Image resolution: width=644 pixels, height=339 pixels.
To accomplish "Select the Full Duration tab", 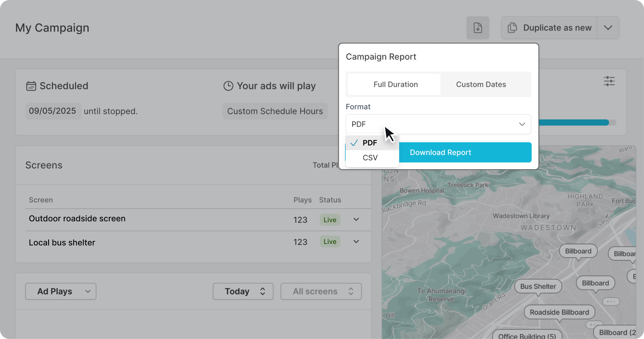I will tap(395, 85).
